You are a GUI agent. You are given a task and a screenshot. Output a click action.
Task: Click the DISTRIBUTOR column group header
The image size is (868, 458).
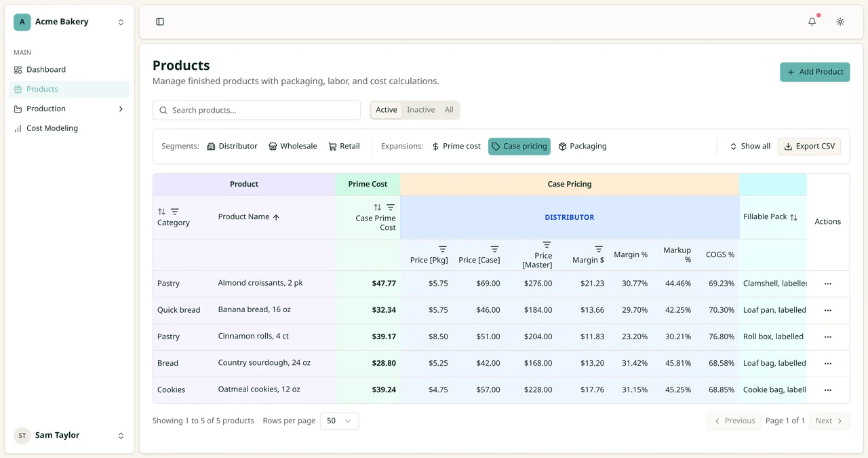pos(570,217)
